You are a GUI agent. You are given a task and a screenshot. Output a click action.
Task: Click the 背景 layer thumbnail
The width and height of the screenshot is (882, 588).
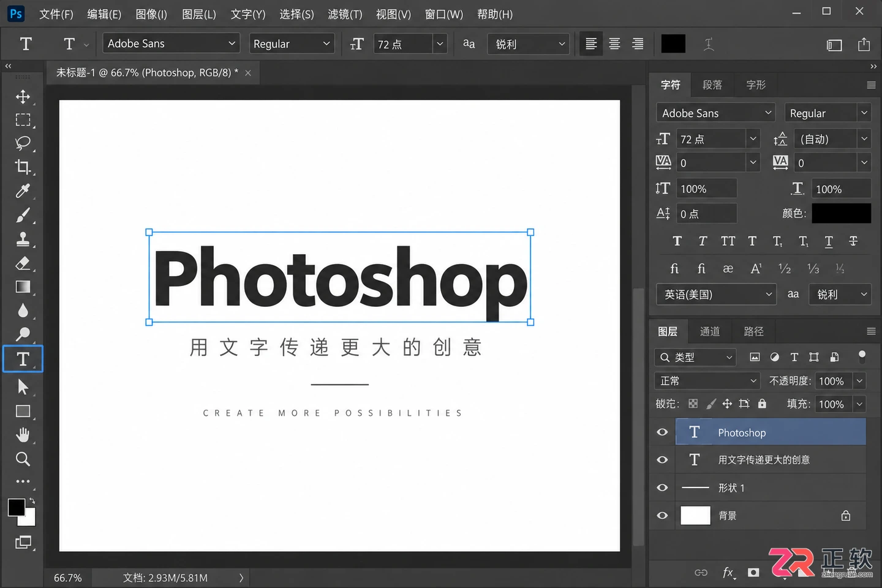pyautogui.click(x=695, y=516)
